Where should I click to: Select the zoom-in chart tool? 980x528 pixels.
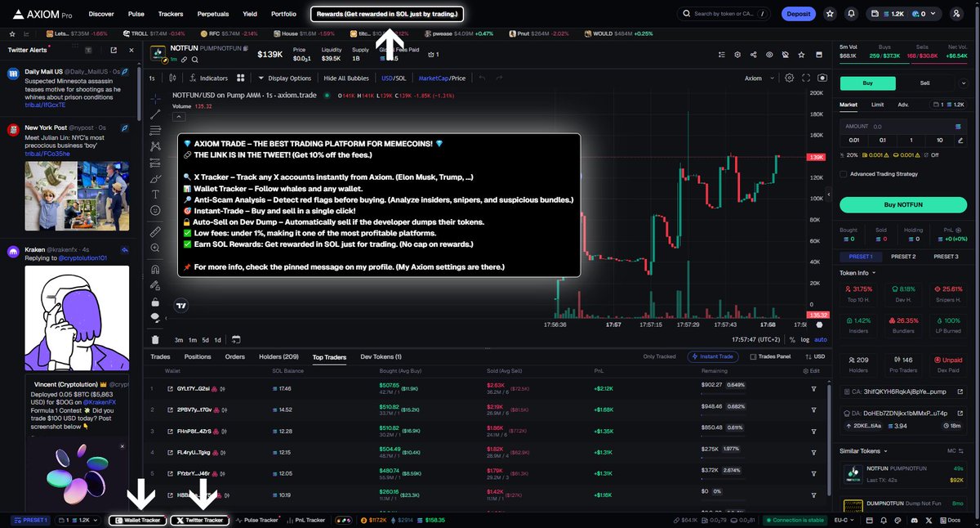155,248
